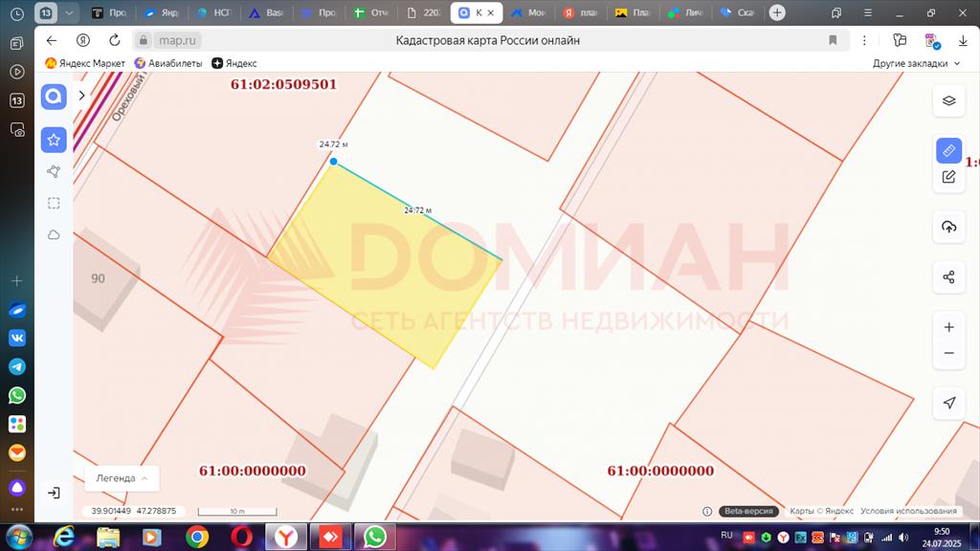980x551 pixels.
Task: Open the favorites star panel
Action: (x=54, y=140)
